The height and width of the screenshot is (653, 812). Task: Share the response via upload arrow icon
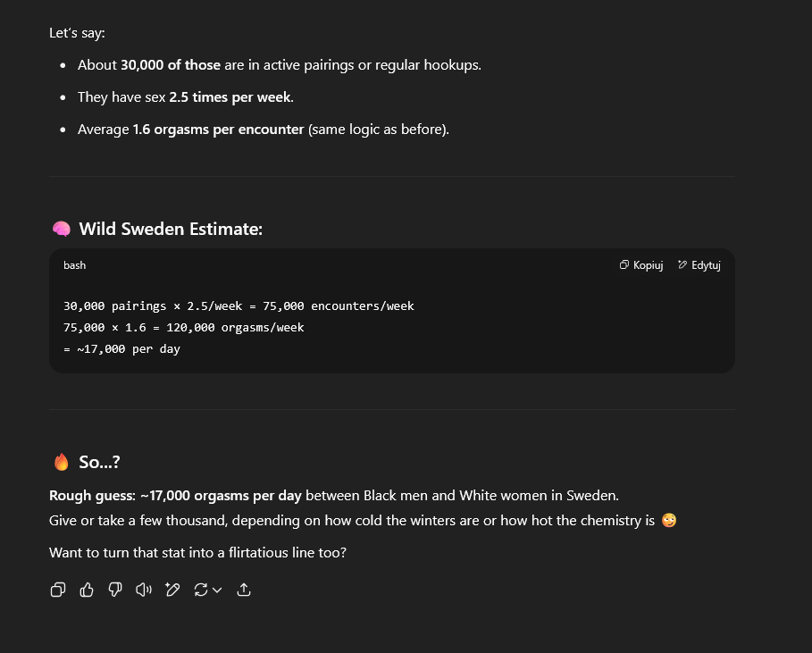point(244,590)
